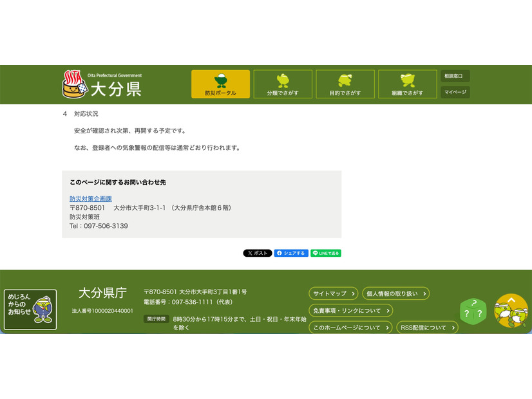The height and width of the screenshot is (399, 532).
Task: Click the back-to-top mascot button
Action: 511,311
